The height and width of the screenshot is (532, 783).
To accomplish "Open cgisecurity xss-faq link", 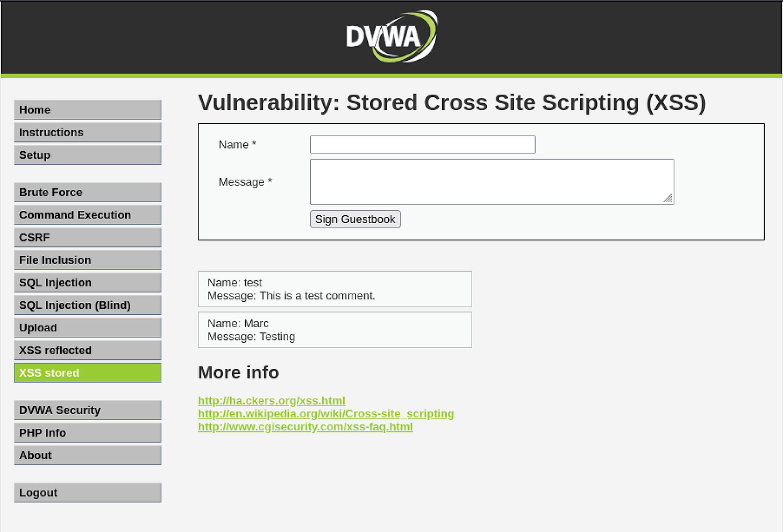I will 305,427.
